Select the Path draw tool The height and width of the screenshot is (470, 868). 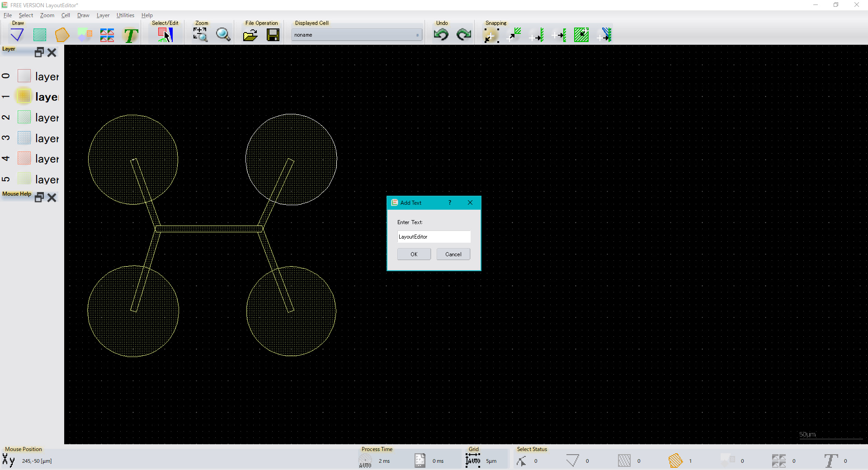[x=17, y=35]
